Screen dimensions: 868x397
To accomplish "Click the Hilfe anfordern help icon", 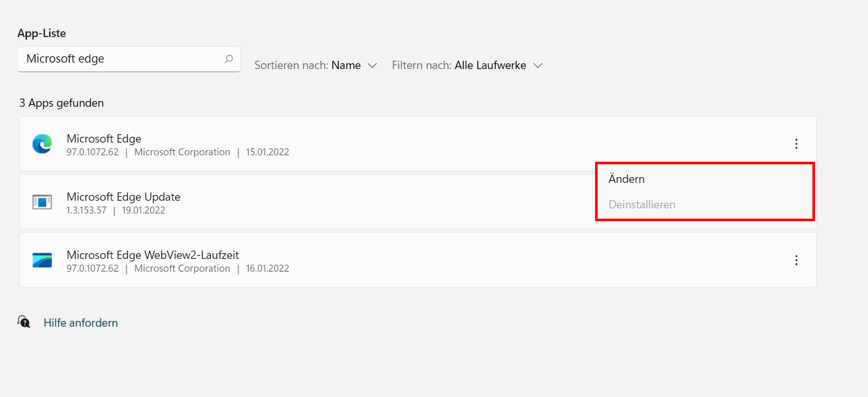I will coord(24,322).
